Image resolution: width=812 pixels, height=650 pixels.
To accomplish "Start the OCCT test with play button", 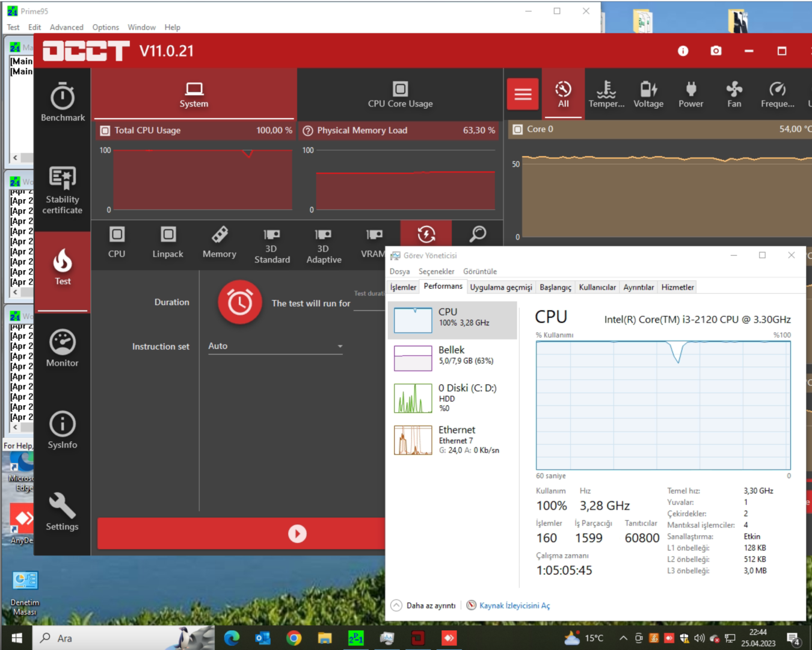I will tap(297, 533).
